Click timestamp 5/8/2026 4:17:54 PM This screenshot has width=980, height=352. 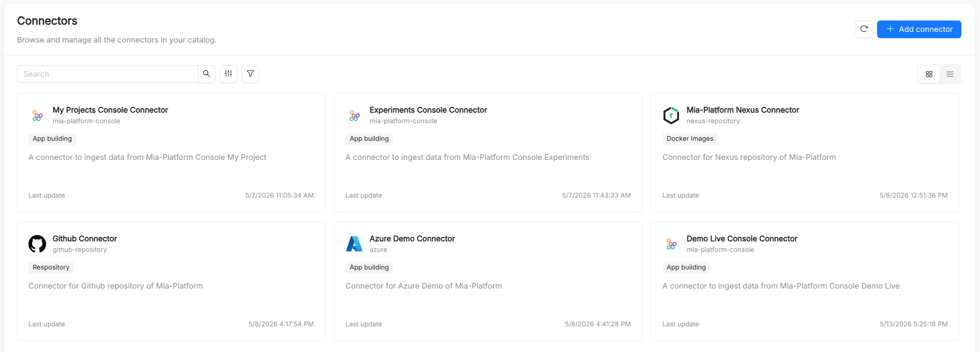tap(281, 324)
